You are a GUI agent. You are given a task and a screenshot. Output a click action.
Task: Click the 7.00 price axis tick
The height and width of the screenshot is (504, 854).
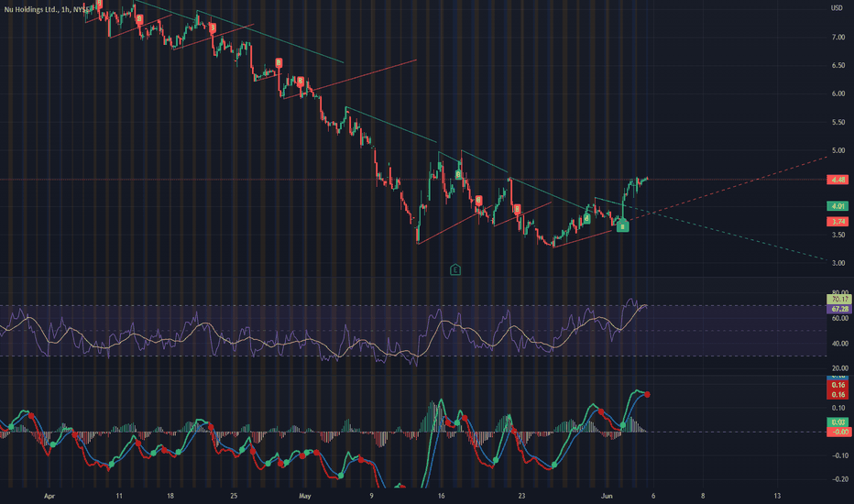coord(838,37)
